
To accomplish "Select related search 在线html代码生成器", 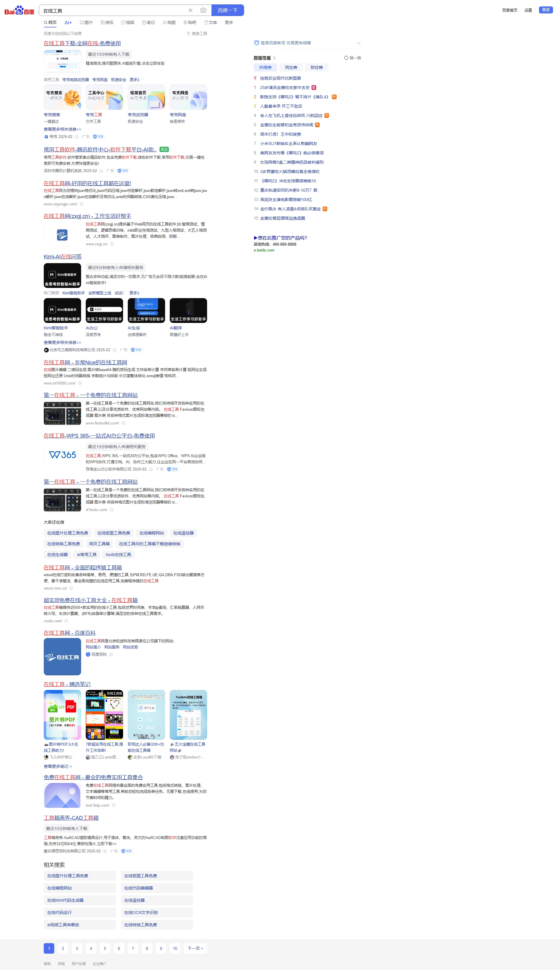I will [x=80, y=901].
